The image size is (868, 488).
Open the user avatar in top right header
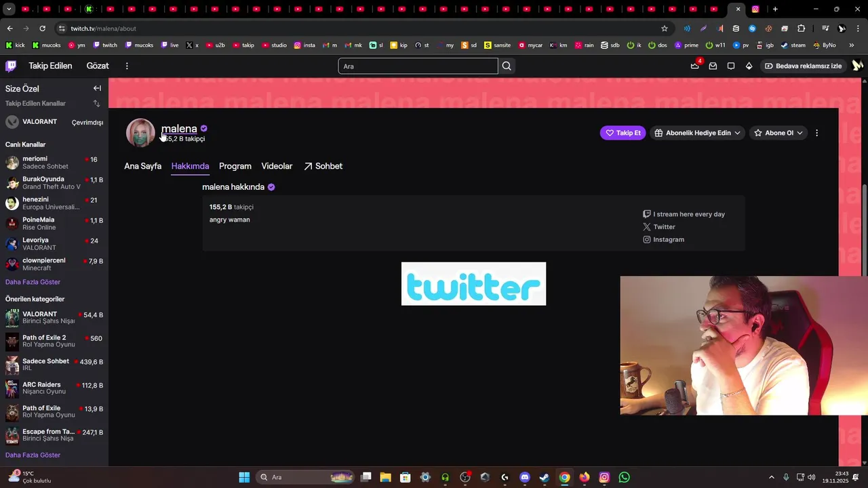[857, 66]
